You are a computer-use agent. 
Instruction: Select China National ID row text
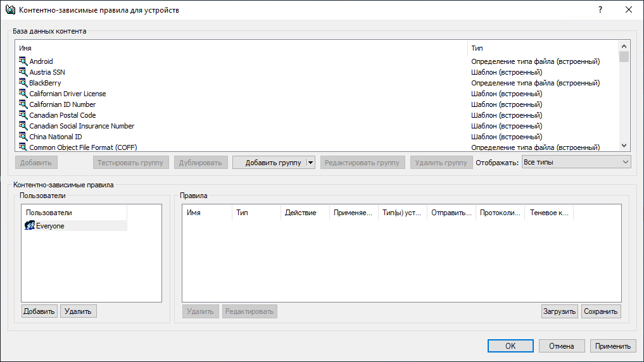pos(56,137)
